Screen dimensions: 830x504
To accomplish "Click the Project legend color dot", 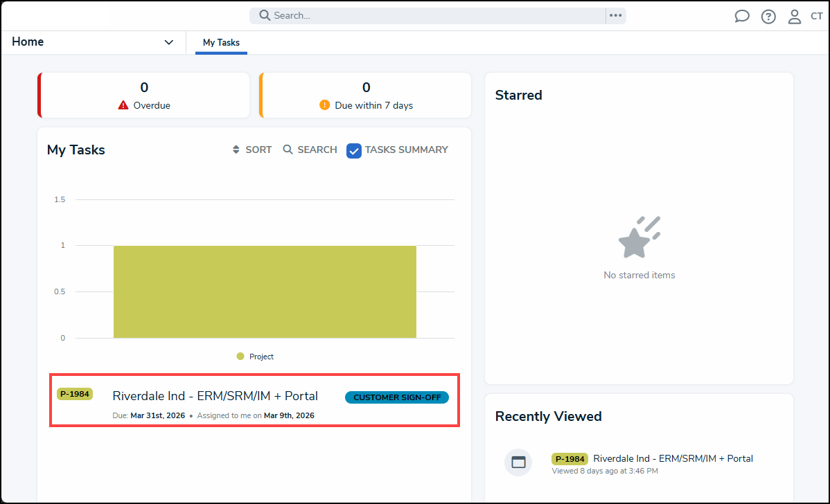I will click(240, 357).
